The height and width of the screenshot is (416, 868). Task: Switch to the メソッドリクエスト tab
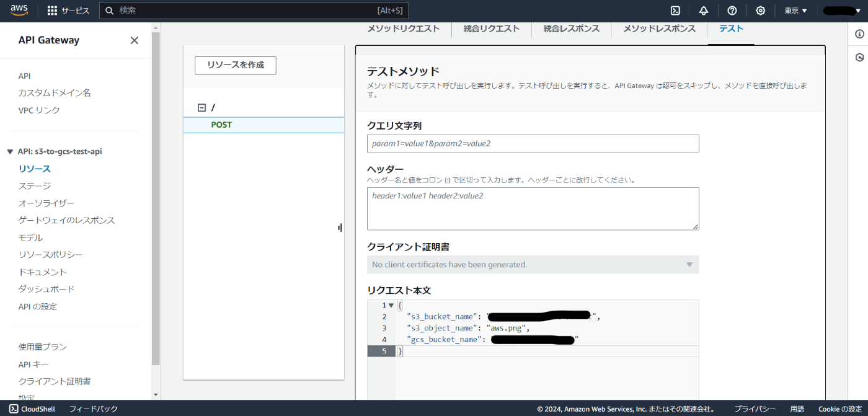click(403, 29)
